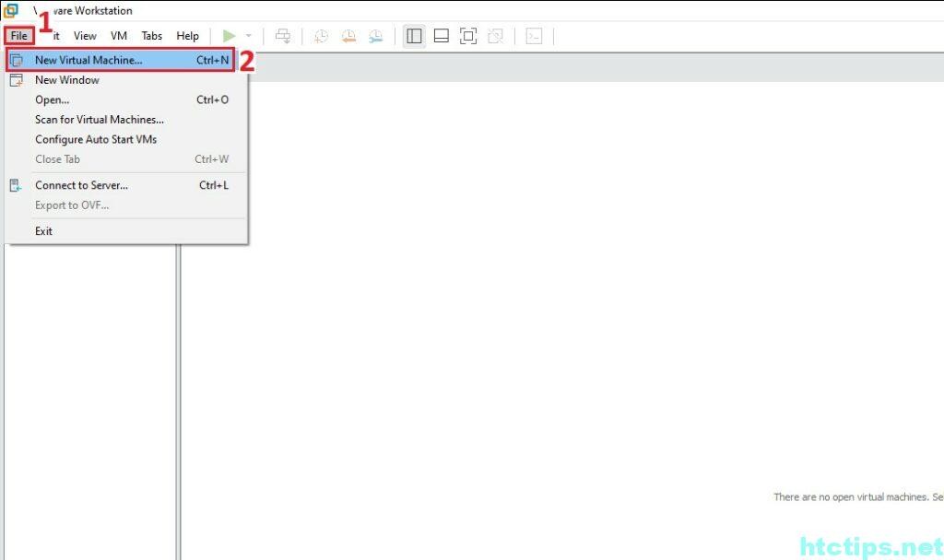The height and width of the screenshot is (560, 944).
Task: Click the console view toolbar icon
Action: (x=534, y=36)
